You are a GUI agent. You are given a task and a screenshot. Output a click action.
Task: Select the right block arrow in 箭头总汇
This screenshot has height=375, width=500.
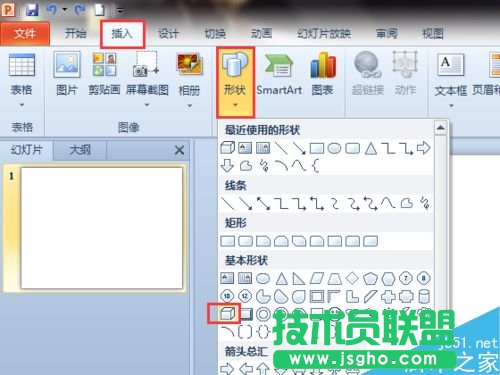(227, 369)
